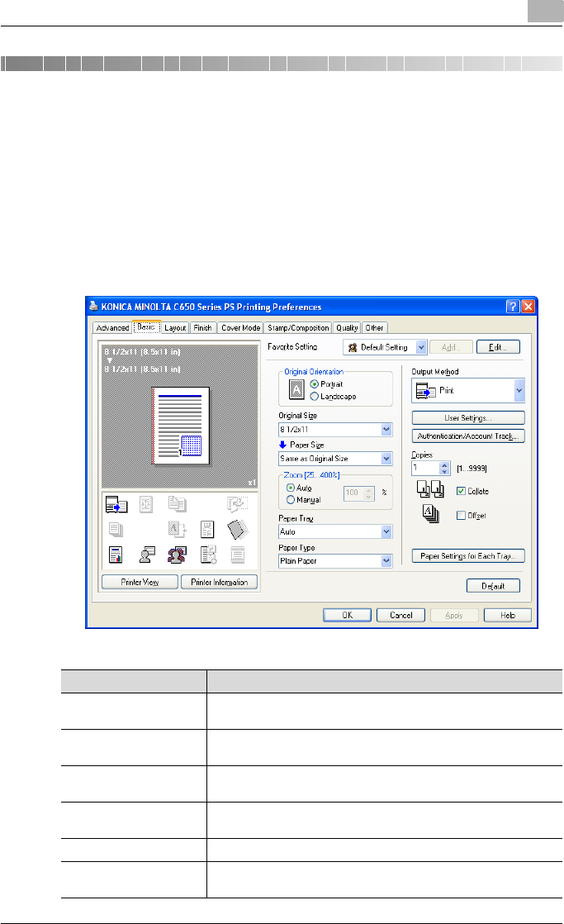564x924 pixels.
Task: Switch to the Layout tab
Action: (x=175, y=328)
